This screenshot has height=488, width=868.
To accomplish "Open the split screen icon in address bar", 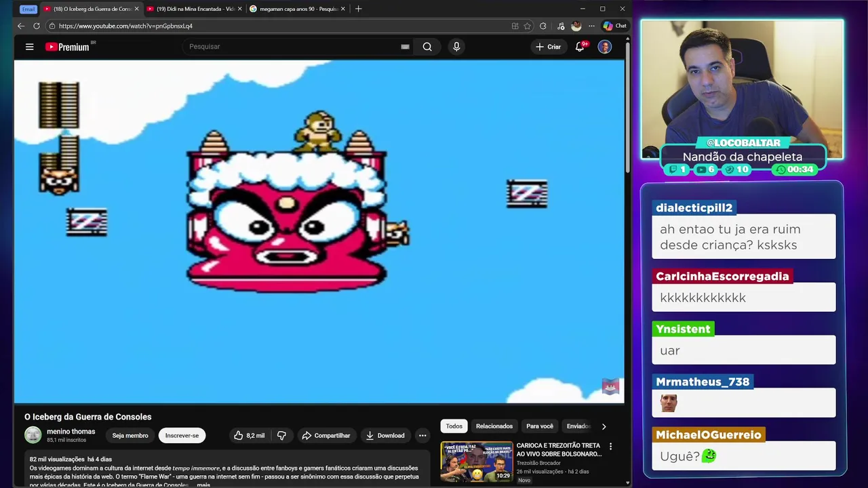I will click(515, 26).
